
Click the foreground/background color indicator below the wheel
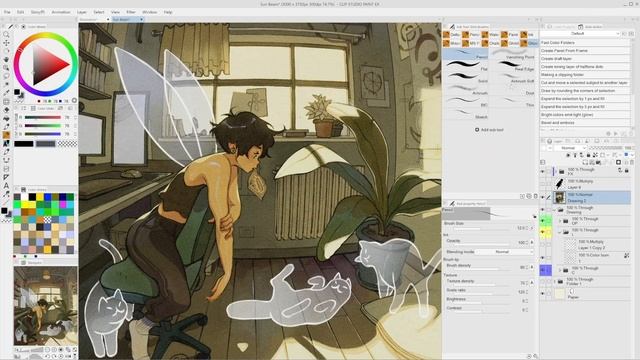[18, 93]
